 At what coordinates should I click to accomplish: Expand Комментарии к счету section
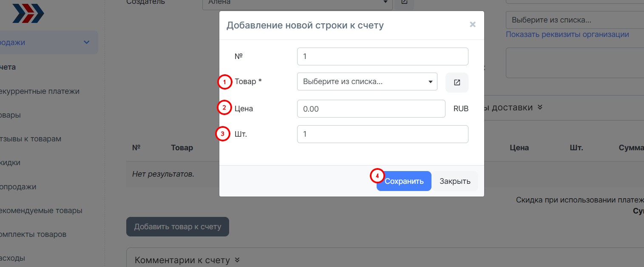[x=187, y=260]
